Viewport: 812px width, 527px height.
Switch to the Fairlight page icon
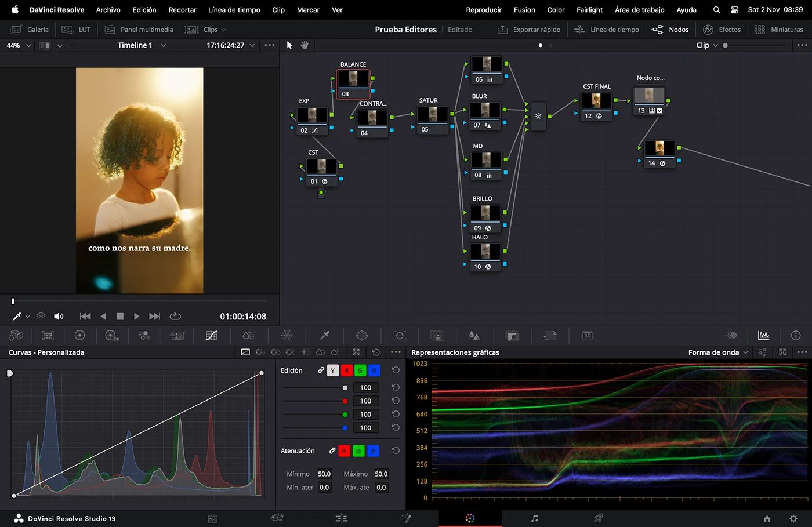534,518
